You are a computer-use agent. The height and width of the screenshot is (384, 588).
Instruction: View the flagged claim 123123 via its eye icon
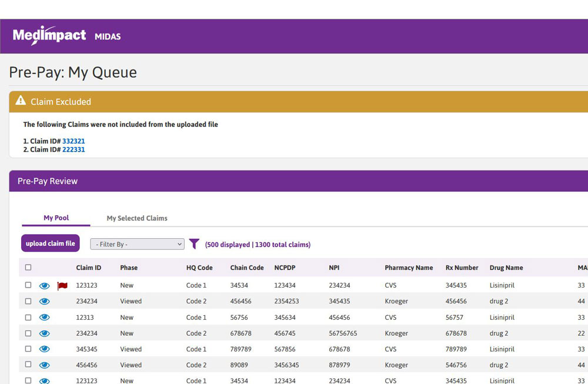click(44, 286)
